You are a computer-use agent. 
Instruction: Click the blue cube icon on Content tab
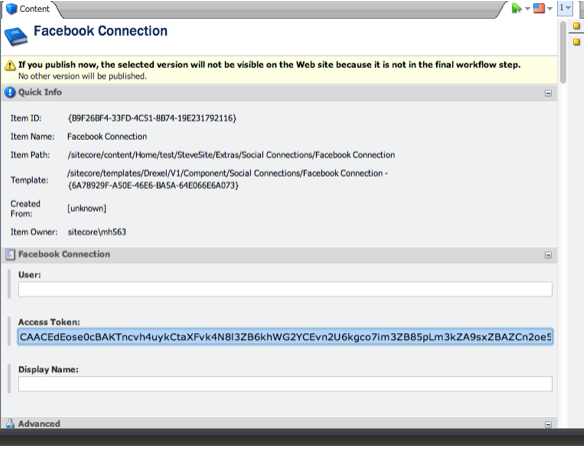coord(12,9)
